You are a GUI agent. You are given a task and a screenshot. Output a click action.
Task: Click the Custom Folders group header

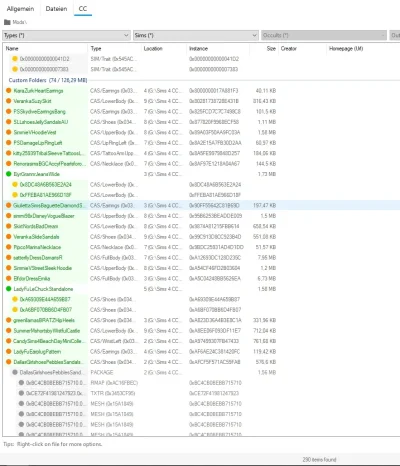pyautogui.click(x=48, y=80)
